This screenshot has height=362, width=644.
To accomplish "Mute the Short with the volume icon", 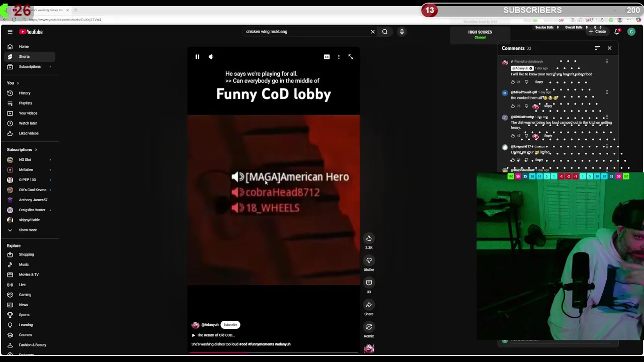I will tap(211, 57).
